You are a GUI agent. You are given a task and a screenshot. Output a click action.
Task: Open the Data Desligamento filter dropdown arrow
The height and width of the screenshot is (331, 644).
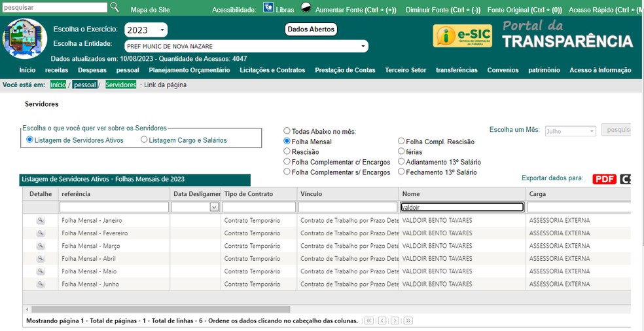coord(214,208)
